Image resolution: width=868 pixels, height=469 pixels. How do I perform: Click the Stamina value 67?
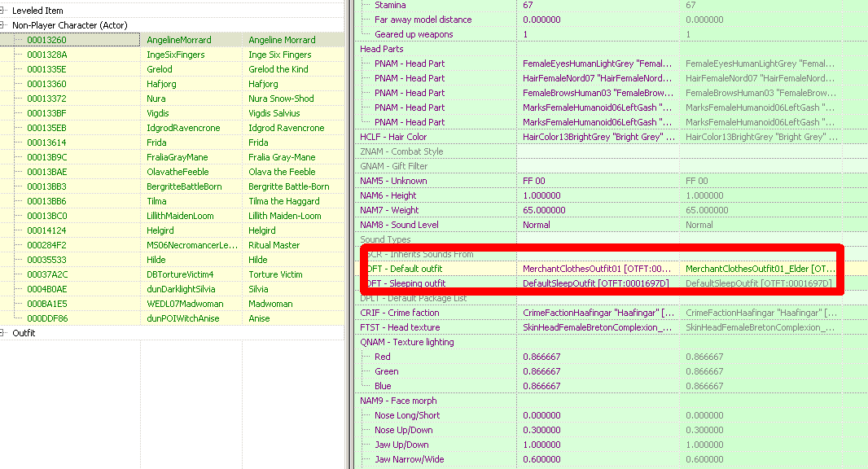(x=528, y=5)
